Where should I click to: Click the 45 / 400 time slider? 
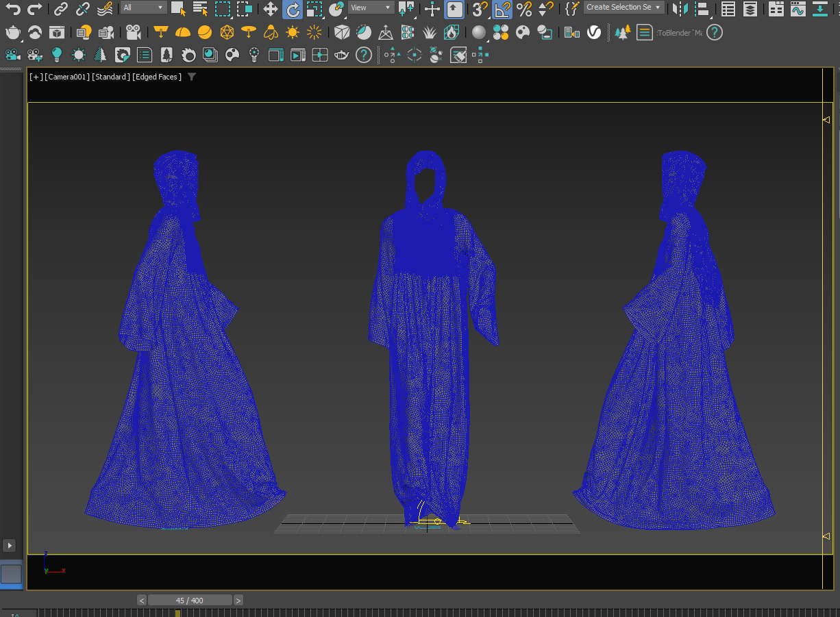pos(190,600)
